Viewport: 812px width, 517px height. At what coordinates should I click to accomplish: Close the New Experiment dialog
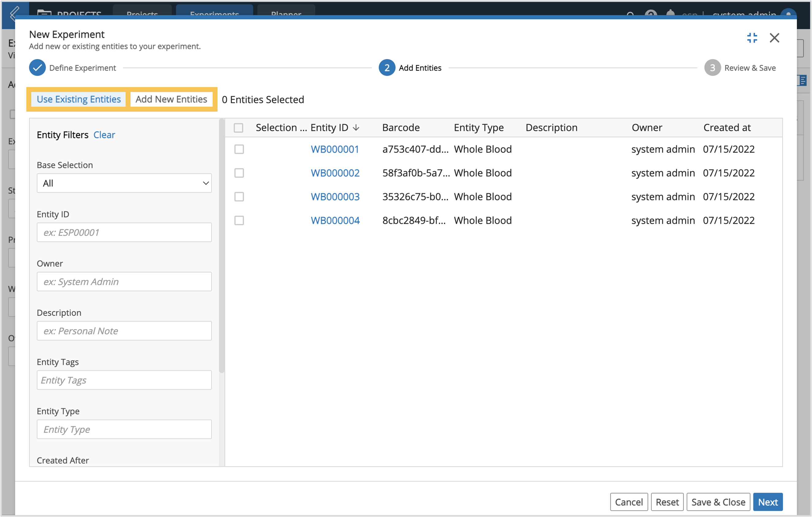(775, 38)
